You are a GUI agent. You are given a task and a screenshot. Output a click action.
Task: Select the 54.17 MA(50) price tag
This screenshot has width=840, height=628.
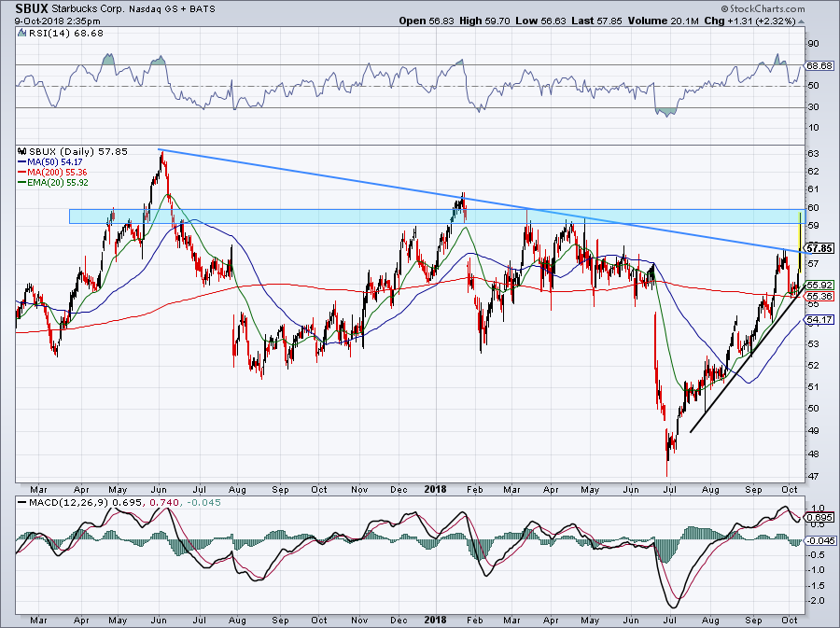pos(819,319)
